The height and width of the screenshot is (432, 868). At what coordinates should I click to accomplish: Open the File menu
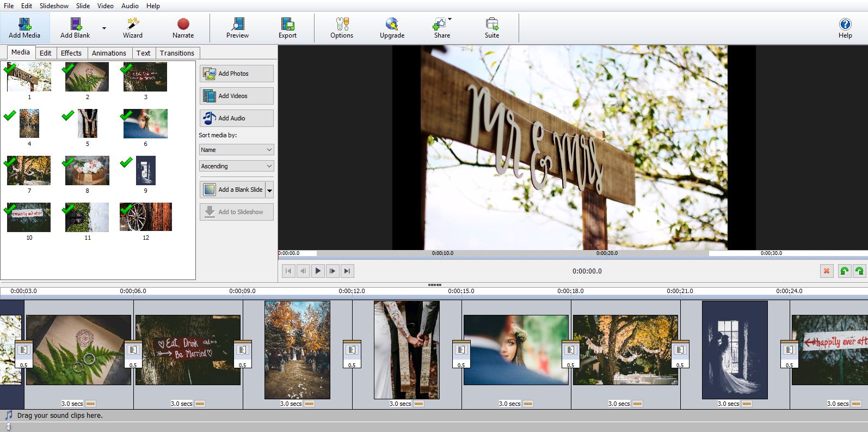[9, 5]
